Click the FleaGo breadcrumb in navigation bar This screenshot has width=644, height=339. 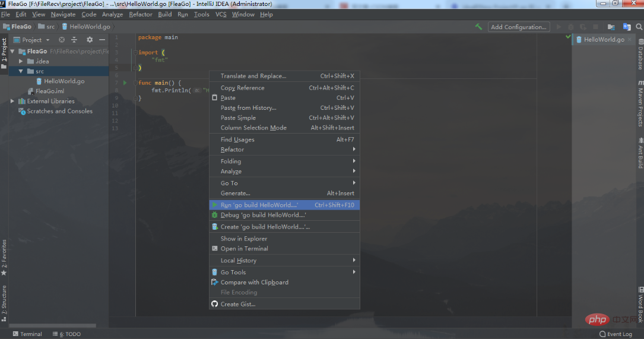tap(17, 26)
